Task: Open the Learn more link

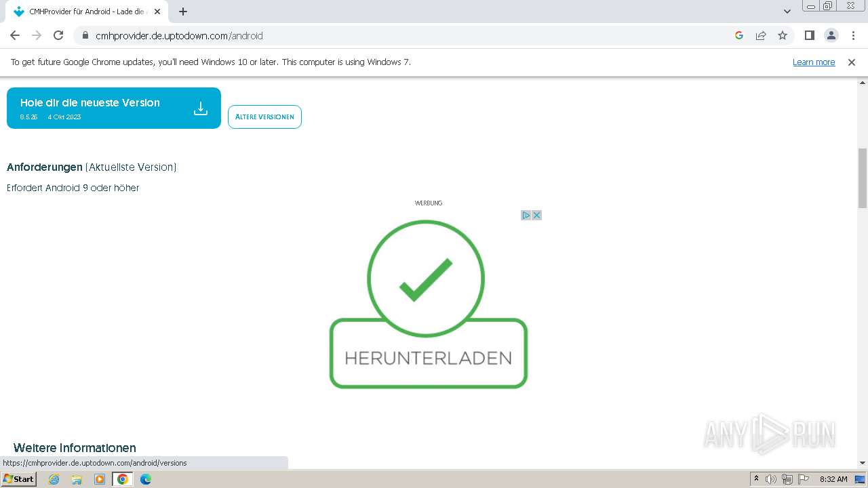Action: click(x=814, y=62)
